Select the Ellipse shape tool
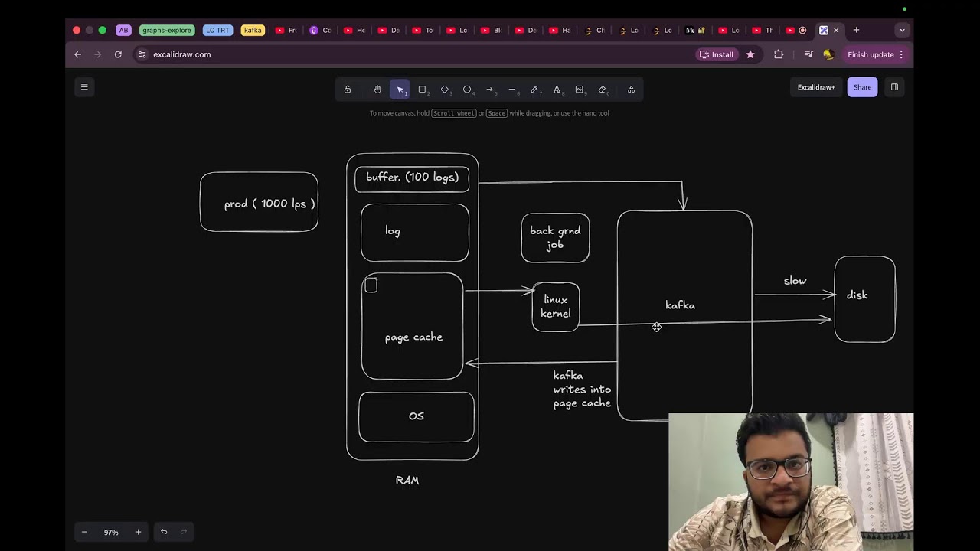This screenshot has width=980, height=551. [x=467, y=90]
